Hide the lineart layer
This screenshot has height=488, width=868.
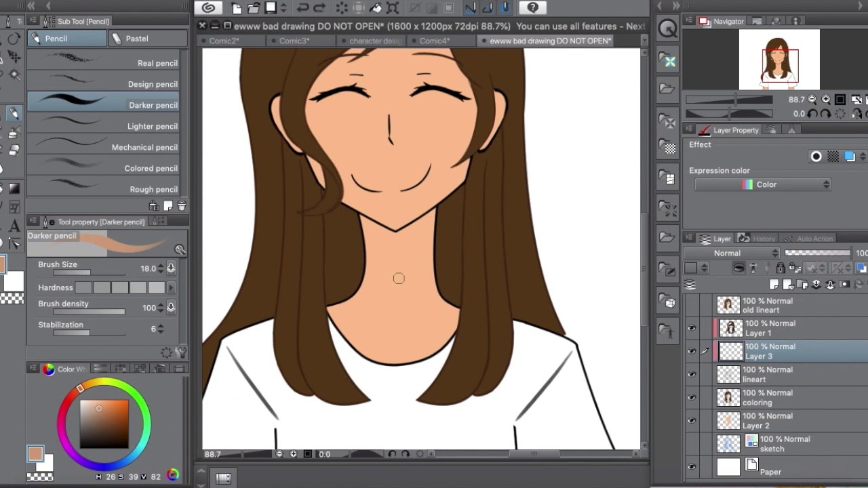tap(692, 374)
